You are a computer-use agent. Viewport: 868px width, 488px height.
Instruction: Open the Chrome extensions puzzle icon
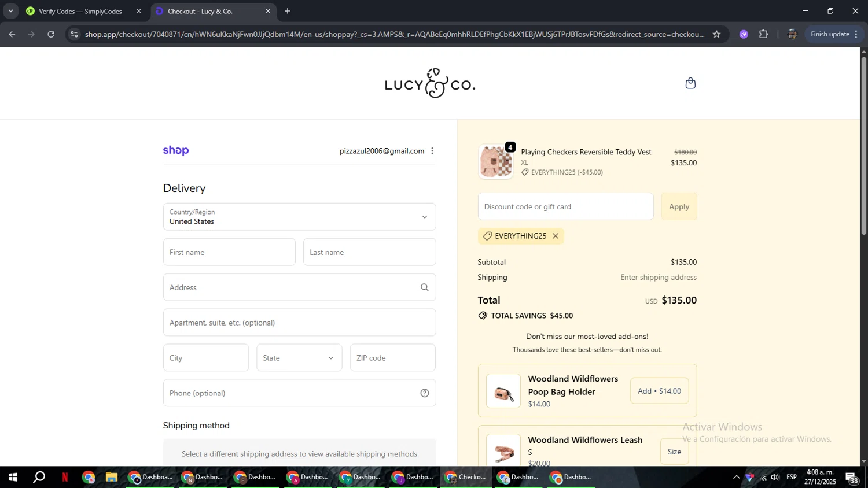coord(763,34)
